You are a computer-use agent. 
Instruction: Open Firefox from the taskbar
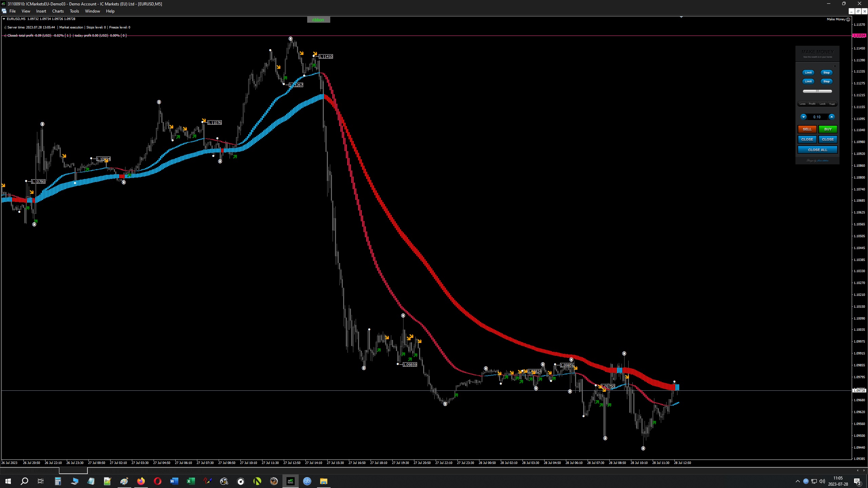(x=141, y=481)
